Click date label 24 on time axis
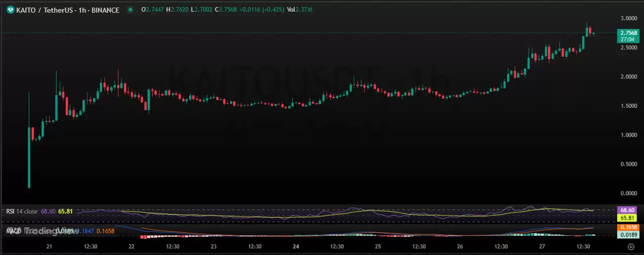Image resolution: width=644 pixels, height=255 pixels. click(296, 247)
